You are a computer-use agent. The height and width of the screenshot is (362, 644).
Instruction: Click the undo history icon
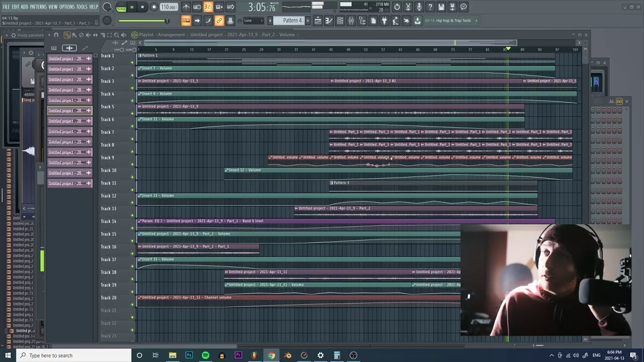click(397, 7)
